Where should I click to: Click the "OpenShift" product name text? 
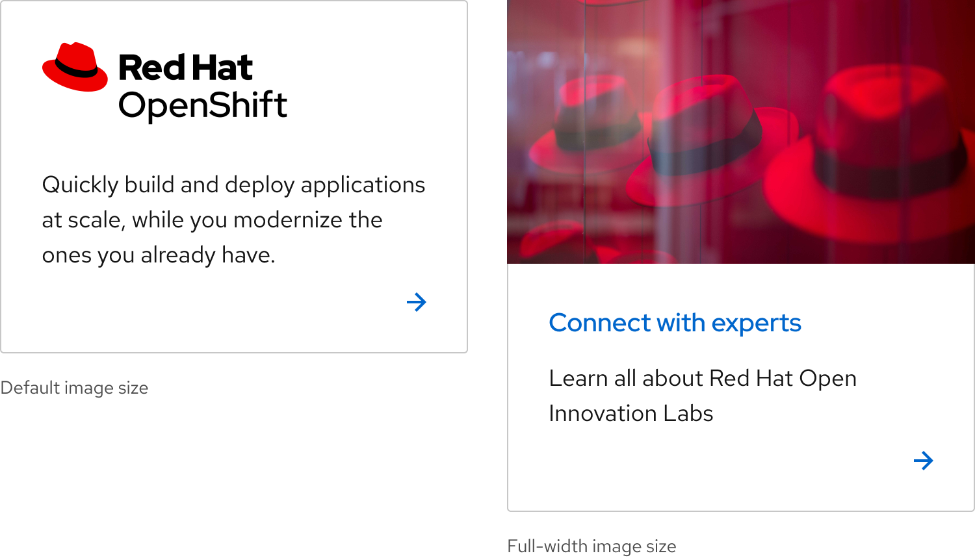[x=202, y=105]
